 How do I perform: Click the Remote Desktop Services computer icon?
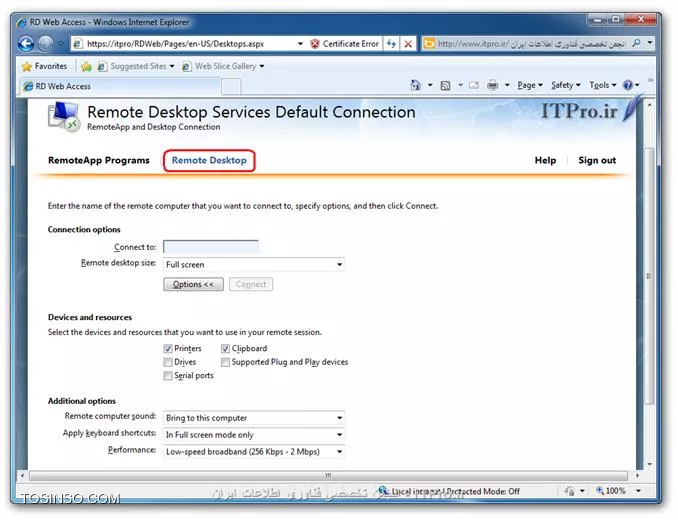[x=64, y=116]
